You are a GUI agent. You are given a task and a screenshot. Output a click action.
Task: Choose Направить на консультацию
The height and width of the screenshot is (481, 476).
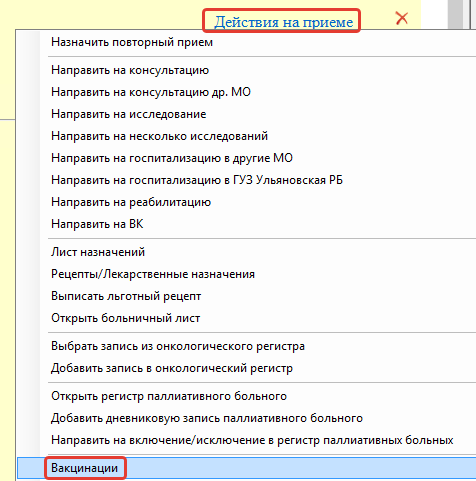[247, 70]
